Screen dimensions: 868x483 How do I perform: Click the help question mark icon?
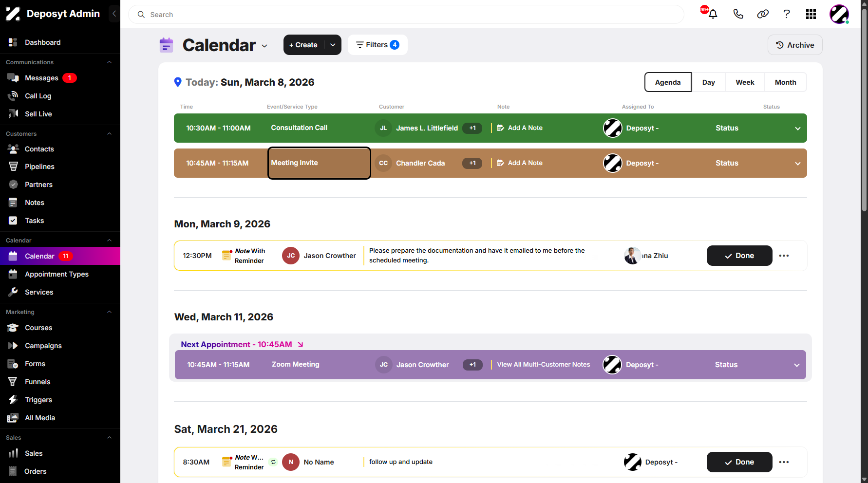(x=787, y=14)
